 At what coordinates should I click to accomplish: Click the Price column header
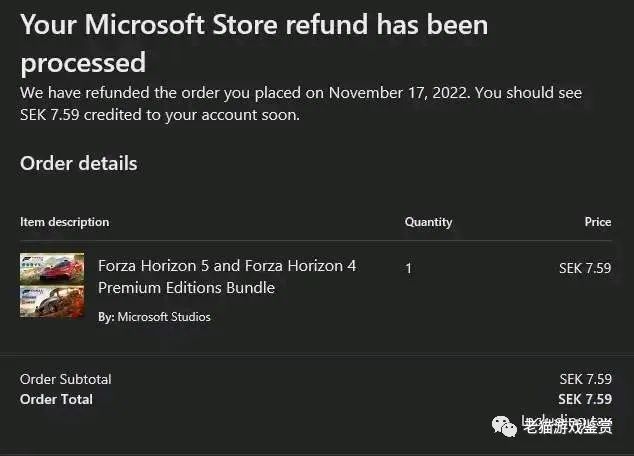point(597,222)
